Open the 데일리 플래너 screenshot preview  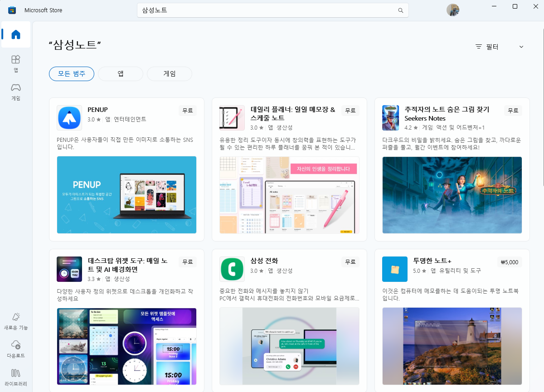289,195
